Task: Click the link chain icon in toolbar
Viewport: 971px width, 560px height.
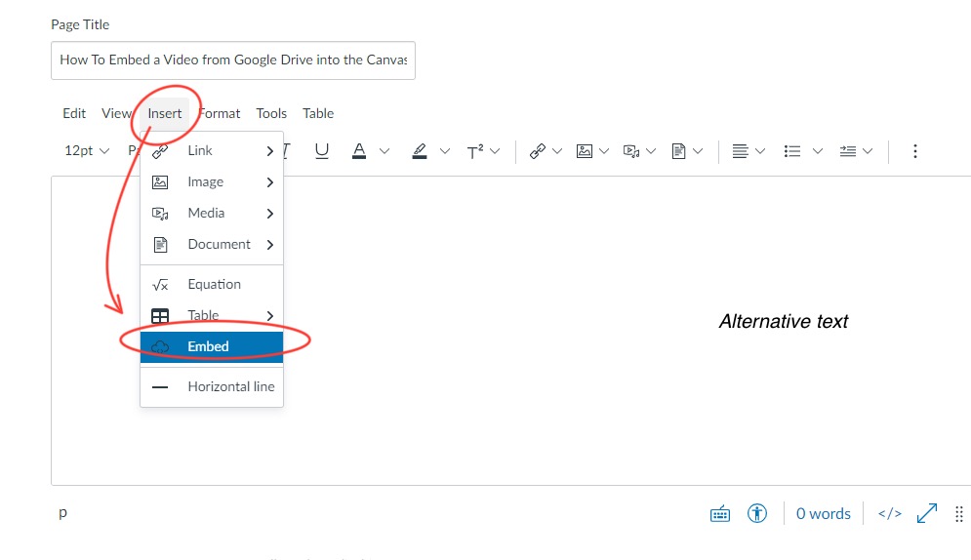Action: point(537,151)
